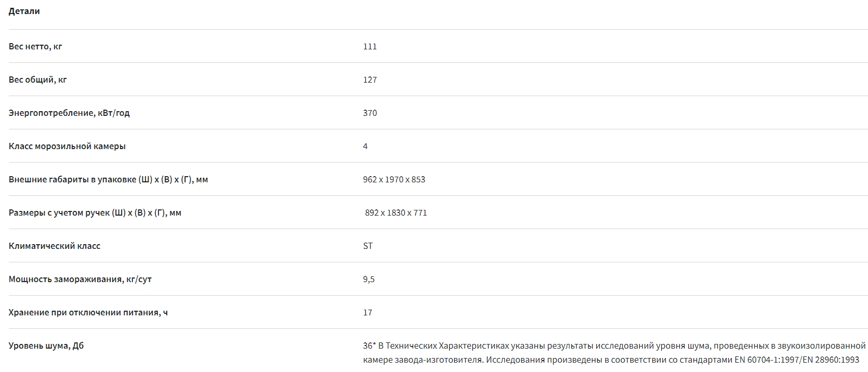Select the net weight value 111
Screen dimensions: 868x372
pos(370,47)
